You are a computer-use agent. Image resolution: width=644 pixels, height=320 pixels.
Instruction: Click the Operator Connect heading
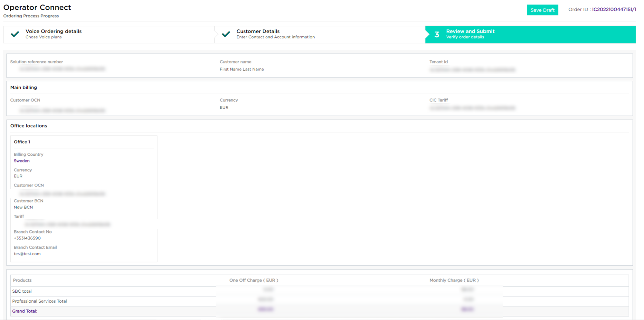click(37, 7)
